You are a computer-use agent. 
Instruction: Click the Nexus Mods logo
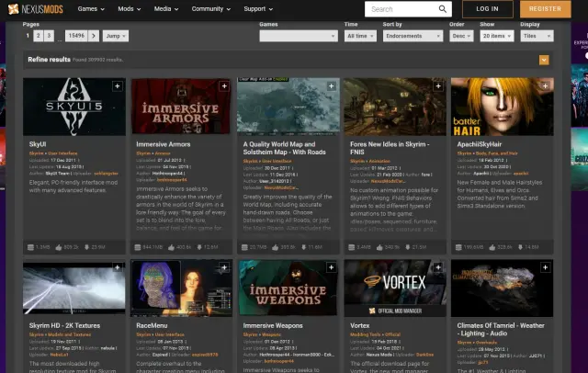tap(35, 9)
